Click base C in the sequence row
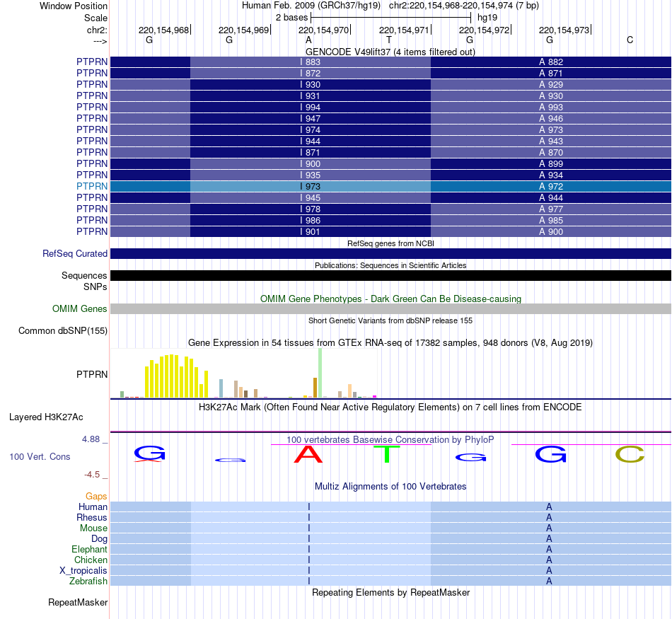The image size is (672, 619). tap(630, 40)
